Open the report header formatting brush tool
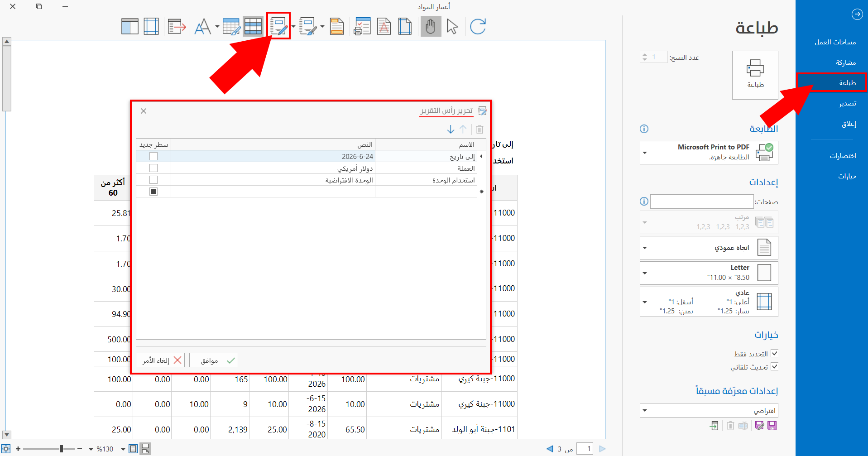The height and width of the screenshot is (456, 868). 308,26
